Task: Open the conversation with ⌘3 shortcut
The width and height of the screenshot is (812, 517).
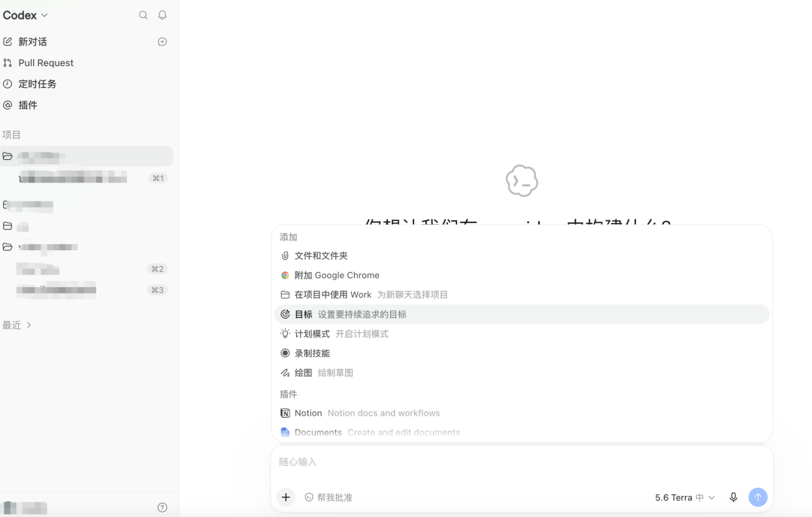Action: pyautogui.click(x=87, y=290)
